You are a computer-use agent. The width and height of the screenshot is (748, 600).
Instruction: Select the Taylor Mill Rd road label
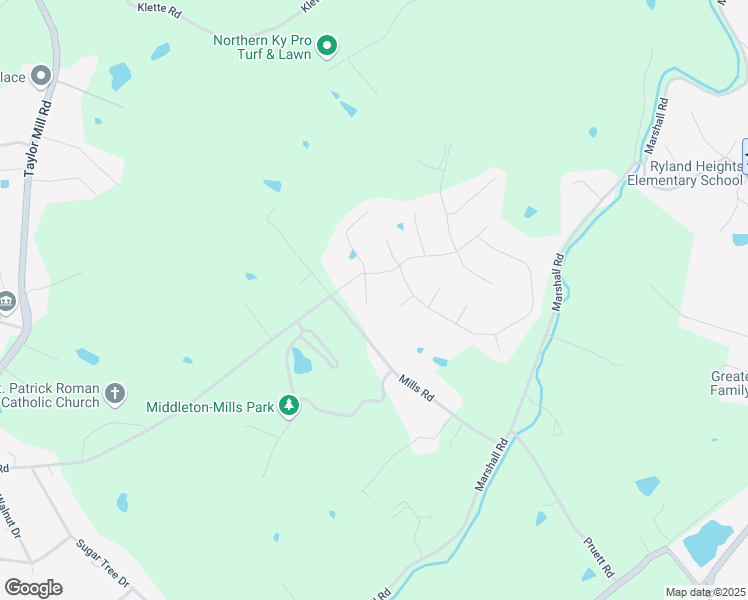[x=38, y=139]
